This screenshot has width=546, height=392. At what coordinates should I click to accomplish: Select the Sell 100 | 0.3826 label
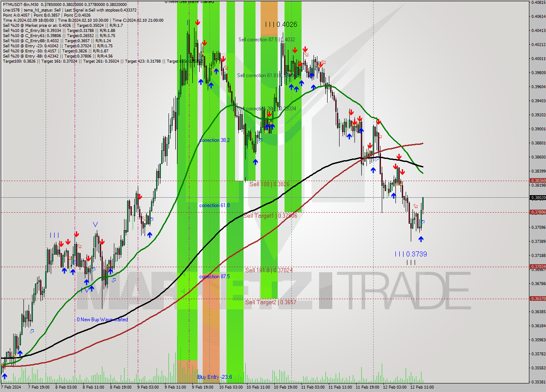pyautogui.click(x=270, y=184)
